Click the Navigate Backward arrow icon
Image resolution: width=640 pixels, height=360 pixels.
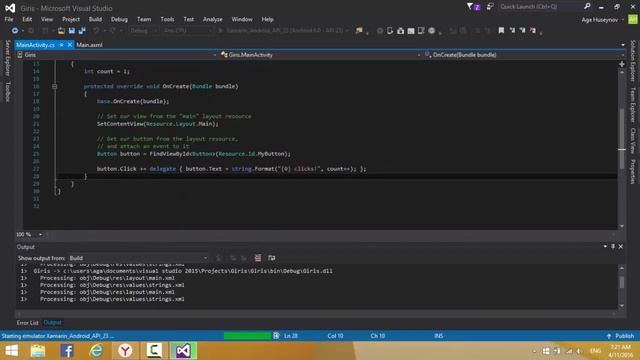tap(15, 31)
